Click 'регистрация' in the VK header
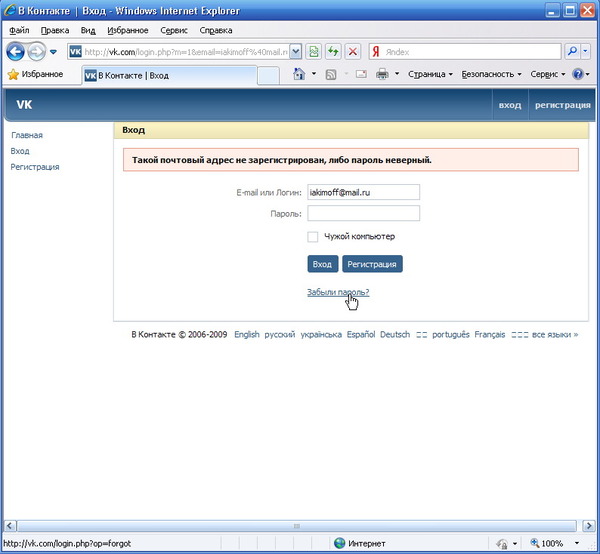Viewport: 600px width, 554px height. 562,105
